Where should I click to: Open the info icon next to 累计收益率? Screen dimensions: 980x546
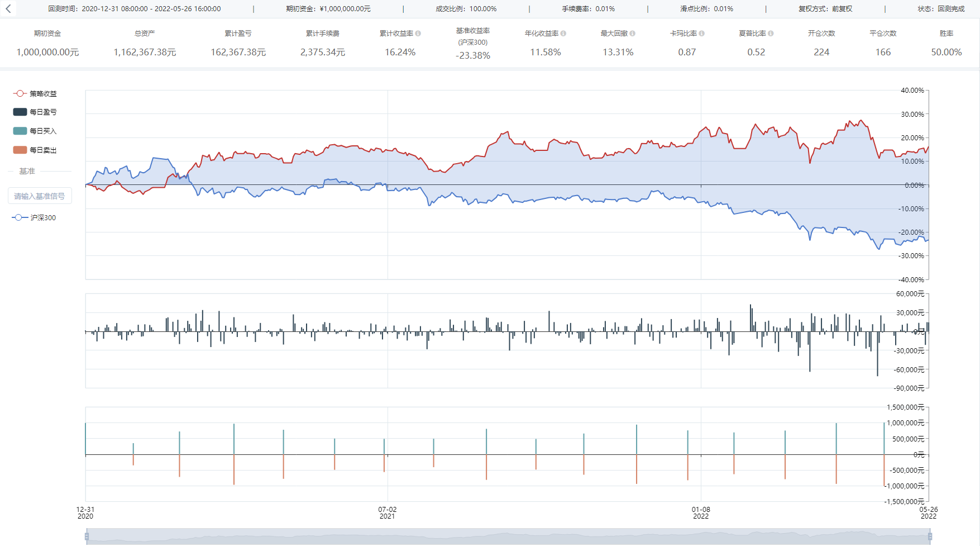coord(418,34)
